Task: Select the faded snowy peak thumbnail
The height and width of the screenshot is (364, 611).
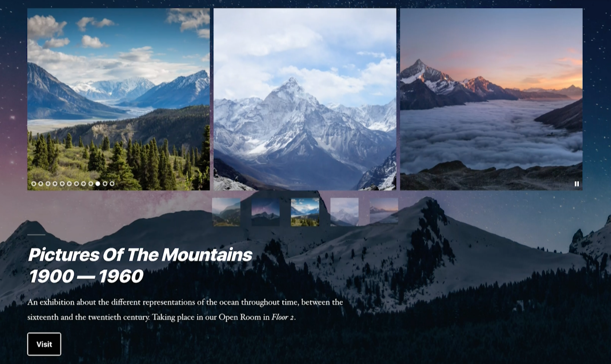Action: point(344,212)
